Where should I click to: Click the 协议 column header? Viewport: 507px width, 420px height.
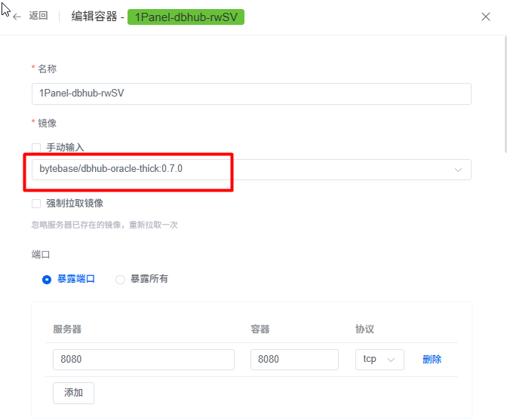pyautogui.click(x=364, y=330)
